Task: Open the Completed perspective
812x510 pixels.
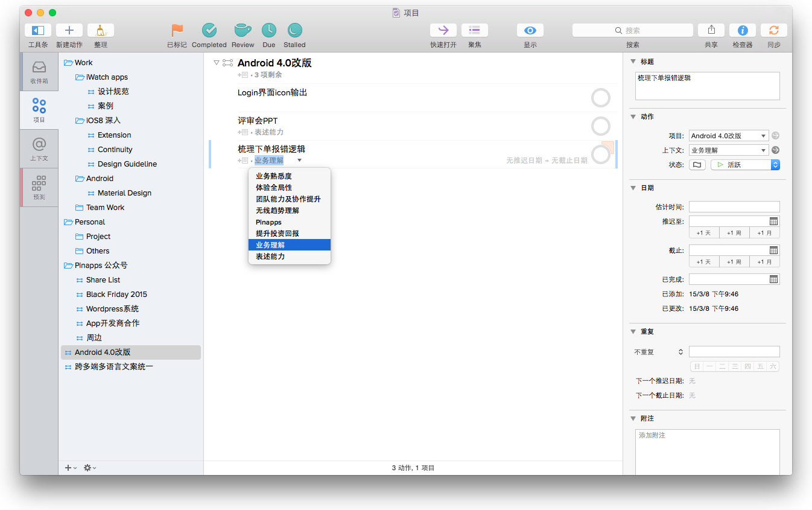Action: (209, 30)
